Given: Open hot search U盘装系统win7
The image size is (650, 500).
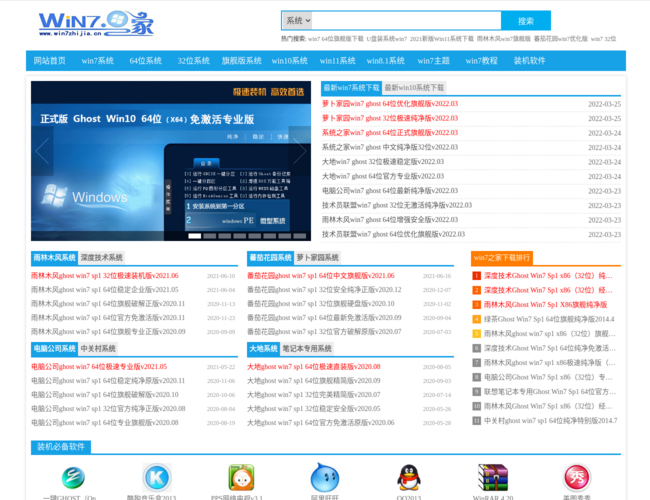Looking at the screenshot, I should point(386,39).
